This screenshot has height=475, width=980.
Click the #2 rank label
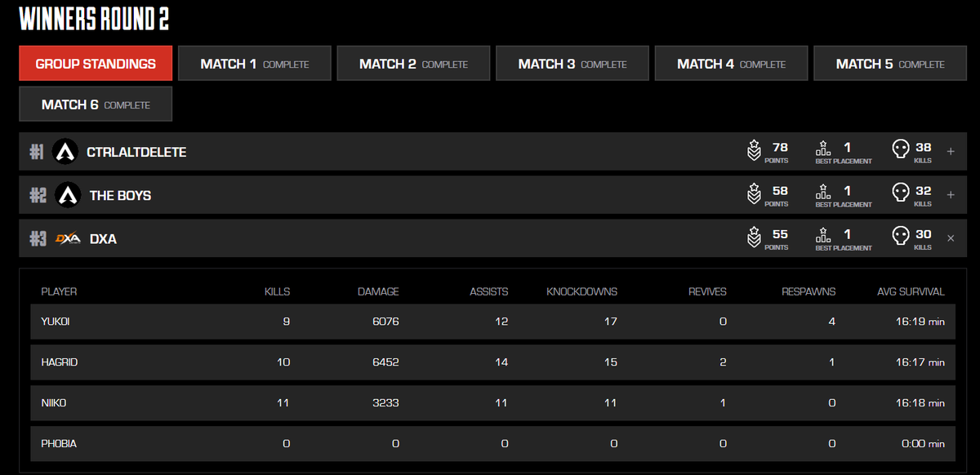coord(38,195)
